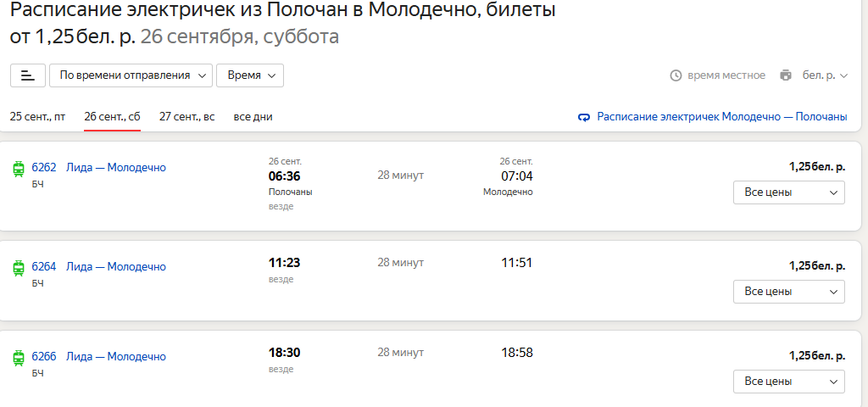This screenshot has width=868, height=407.
Task: Open the Время filter dropdown
Action: 250,75
